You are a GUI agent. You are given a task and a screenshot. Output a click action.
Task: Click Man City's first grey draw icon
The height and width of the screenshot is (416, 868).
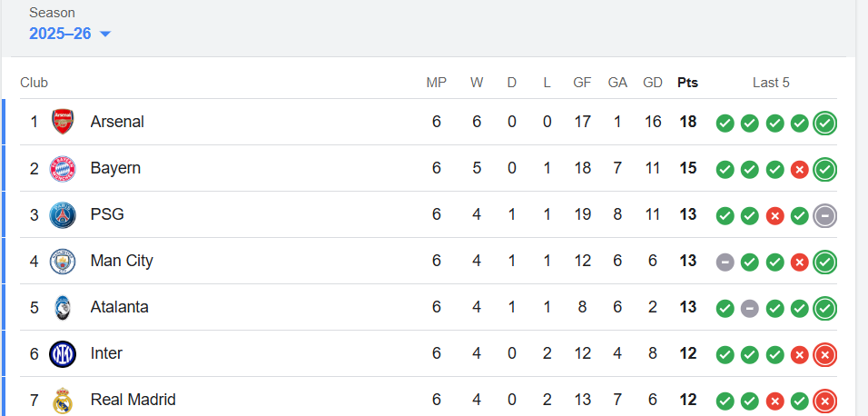[x=725, y=262]
